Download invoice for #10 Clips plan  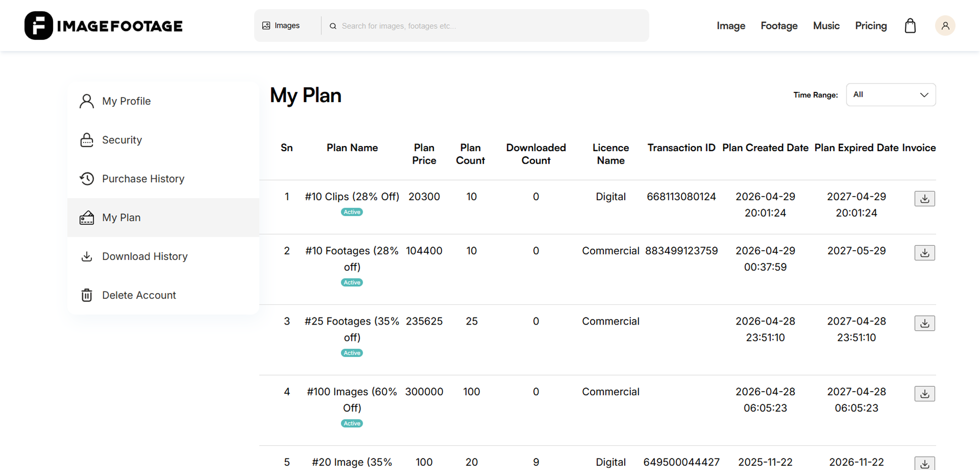[924, 199]
